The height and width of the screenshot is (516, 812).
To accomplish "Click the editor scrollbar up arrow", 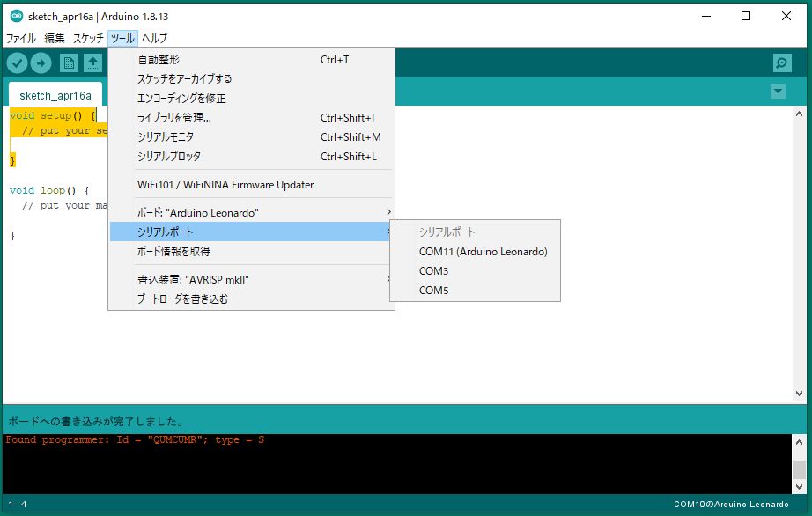I will [x=799, y=114].
